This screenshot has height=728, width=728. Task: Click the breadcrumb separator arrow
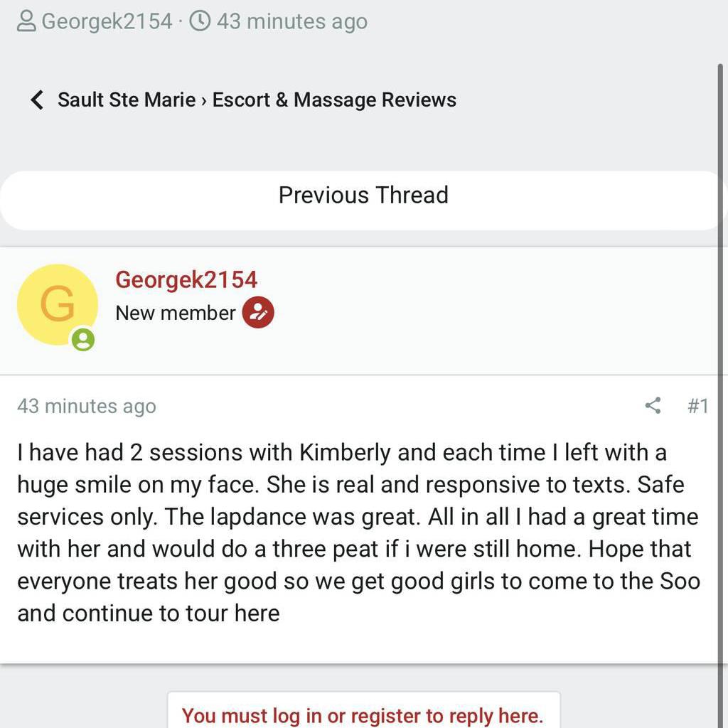204,100
